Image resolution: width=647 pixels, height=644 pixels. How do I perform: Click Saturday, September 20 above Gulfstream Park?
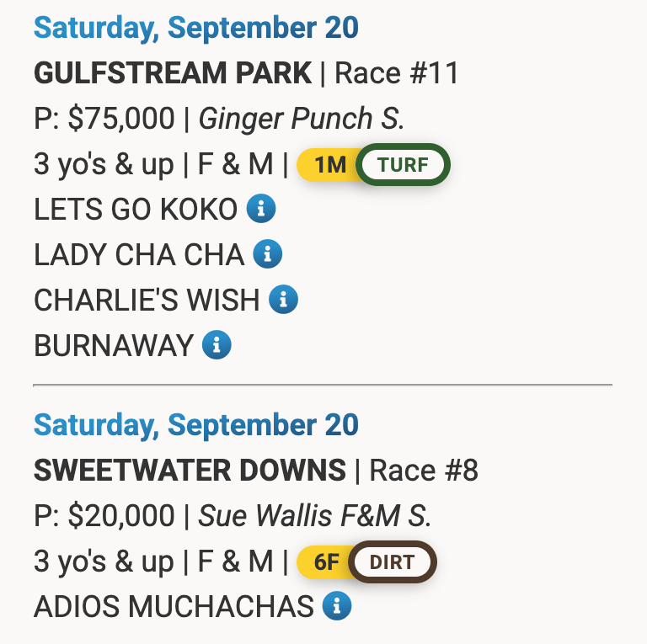coord(195,28)
